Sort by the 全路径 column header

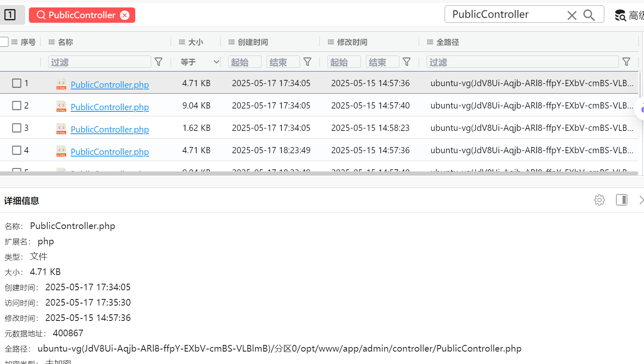pos(448,42)
